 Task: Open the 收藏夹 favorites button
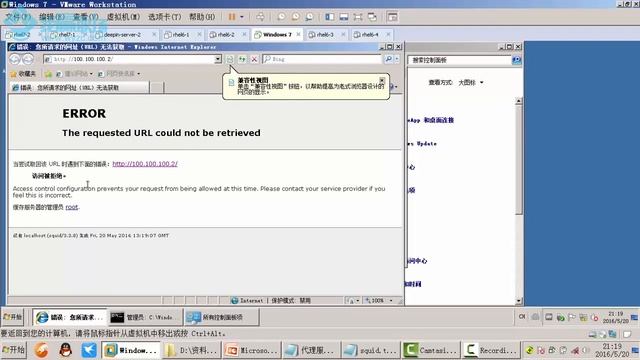pyautogui.click(x=23, y=74)
